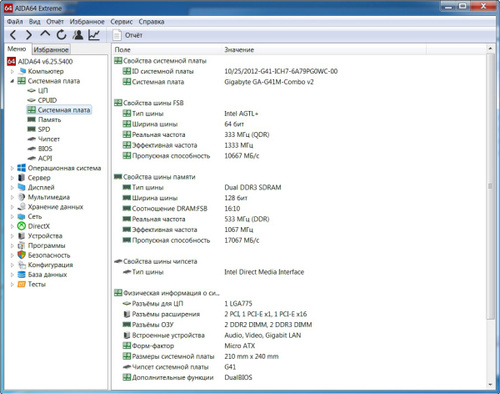Screen dimensions: 500x394
Task: Click the Компьютер monitor icon
Action: pos(22,71)
